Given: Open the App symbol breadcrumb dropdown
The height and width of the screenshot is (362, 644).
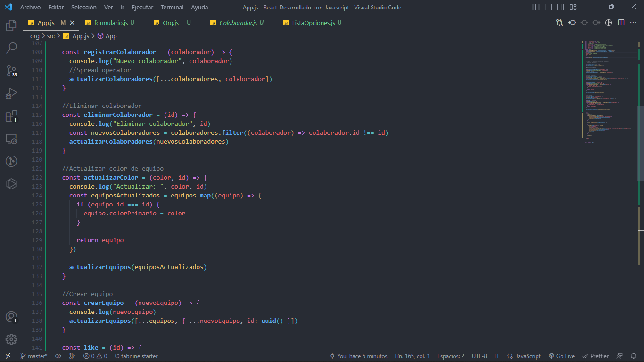Looking at the screenshot, I should pos(107,36).
